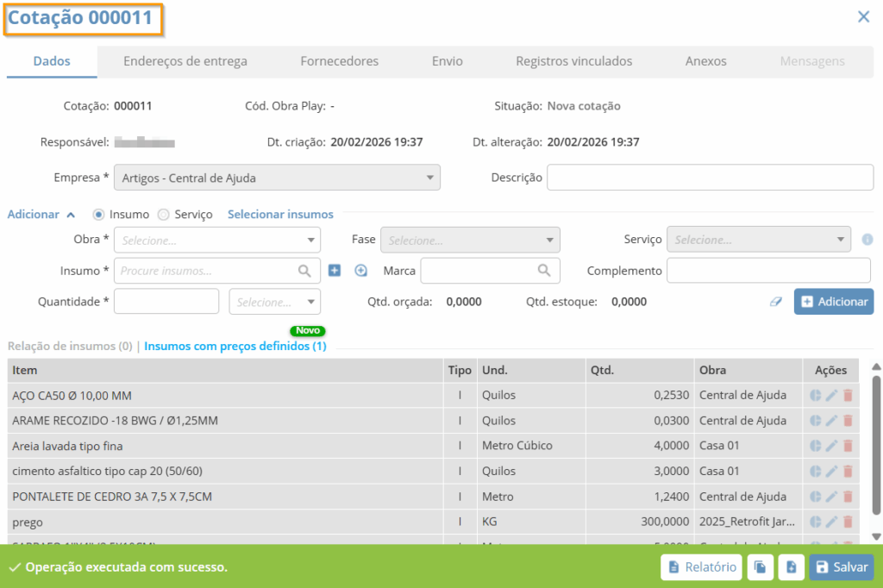The image size is (883, 588).
Task: Open the Endereços de entrega tab
Action: [x=185, y=61]
